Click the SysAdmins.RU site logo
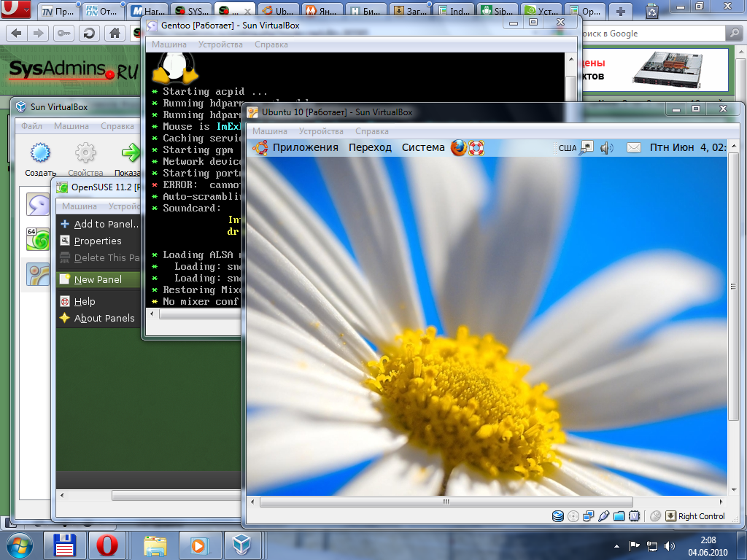This screenshot has width=747, height=560. point(73,70)
